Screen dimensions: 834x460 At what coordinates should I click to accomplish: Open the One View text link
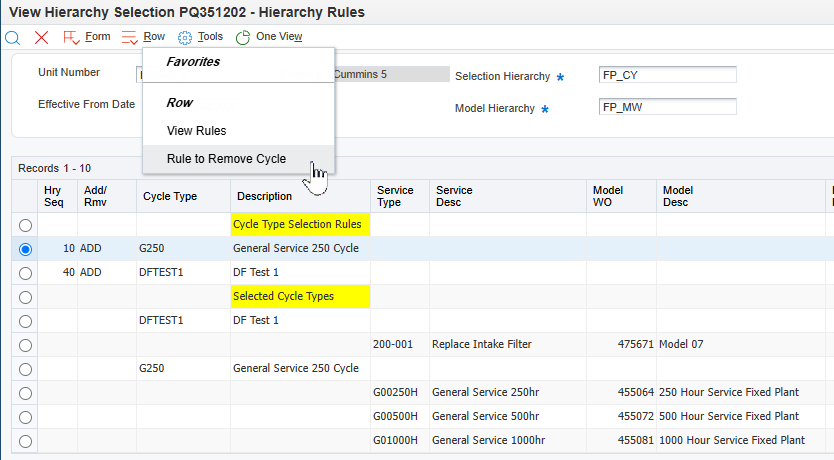pos(279,37)
